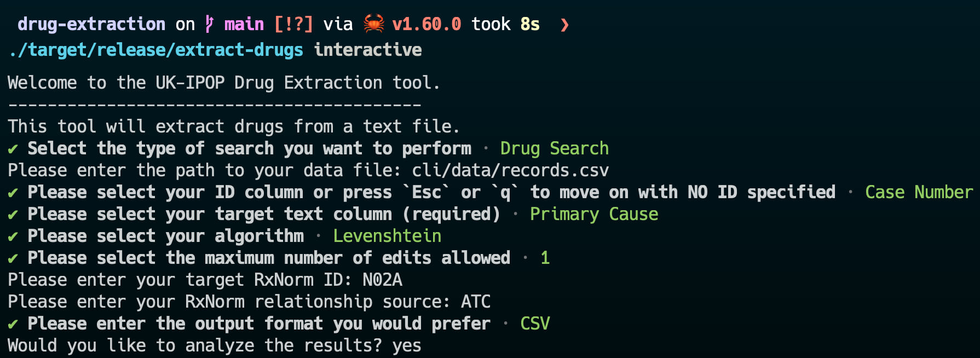
Task: Select the Primary Cause answer text
Action: tap(594, 214)
